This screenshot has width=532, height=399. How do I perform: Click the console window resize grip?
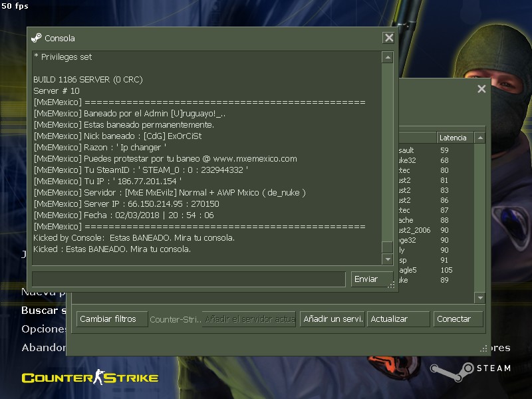pyautogui.click(x=391, y=286)
